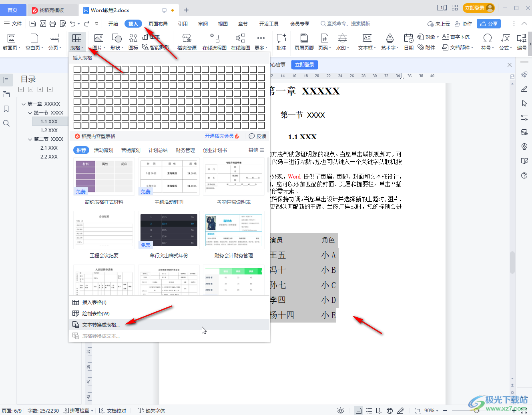Switch to outline view icon in status bar
Screen dimensions: 532x415
[369, 411]
